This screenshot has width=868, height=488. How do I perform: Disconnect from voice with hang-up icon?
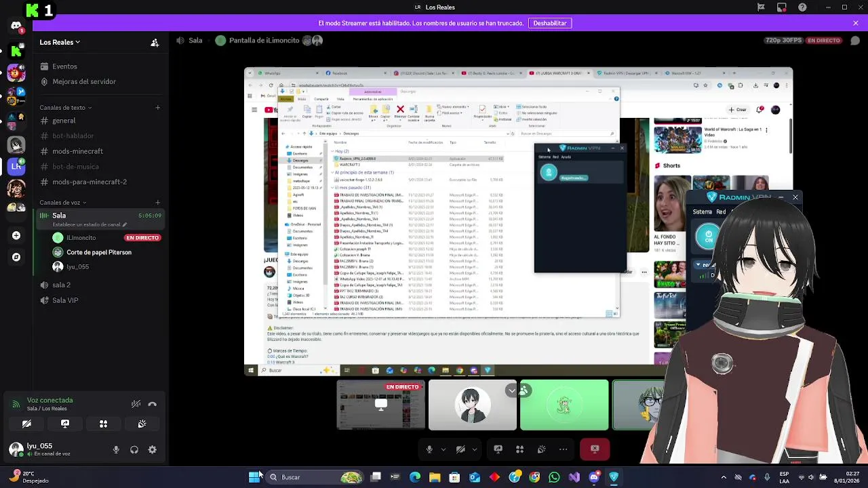click(153, 404)
